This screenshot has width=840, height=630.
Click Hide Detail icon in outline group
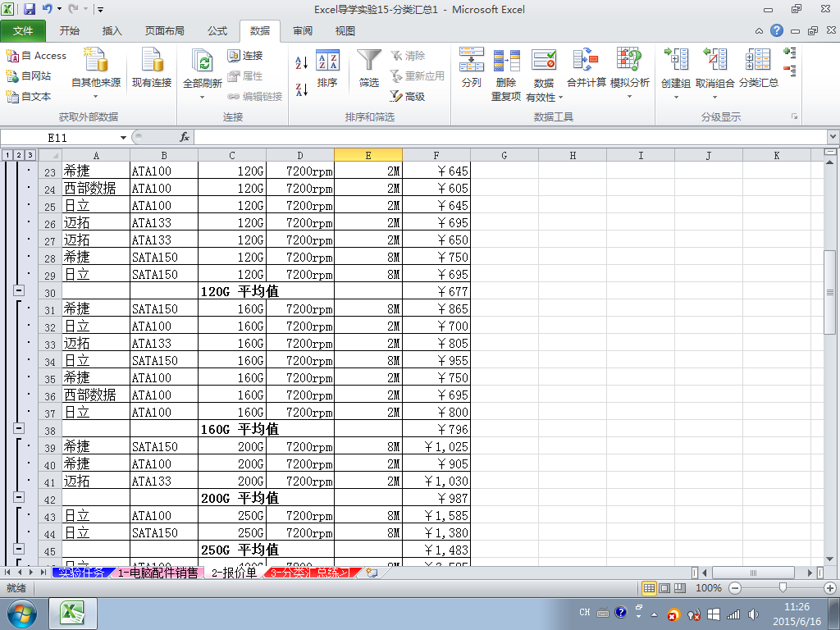(x=790, y=71)
